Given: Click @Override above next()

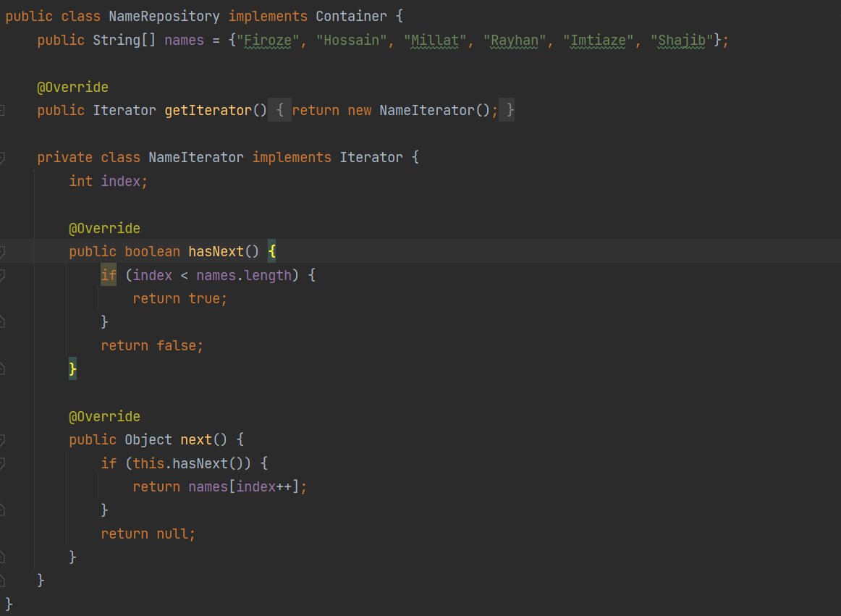Looking at the screenshot, I should point(105,416).
